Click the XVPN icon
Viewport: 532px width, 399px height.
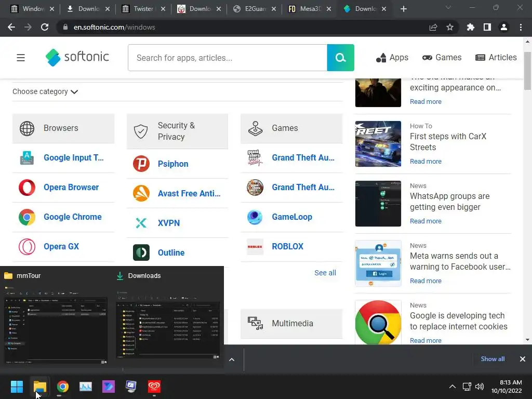[141, 223]
